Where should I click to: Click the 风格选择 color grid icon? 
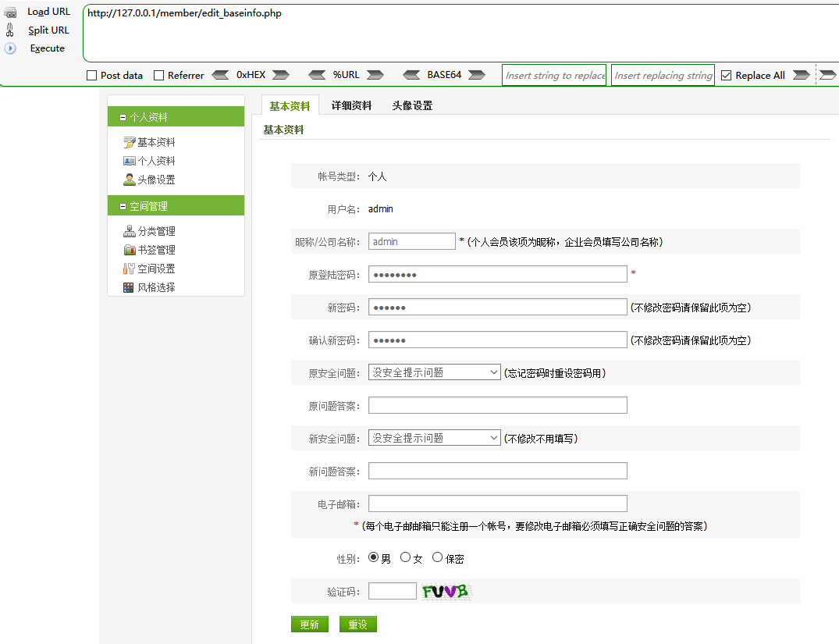[129, 287]
